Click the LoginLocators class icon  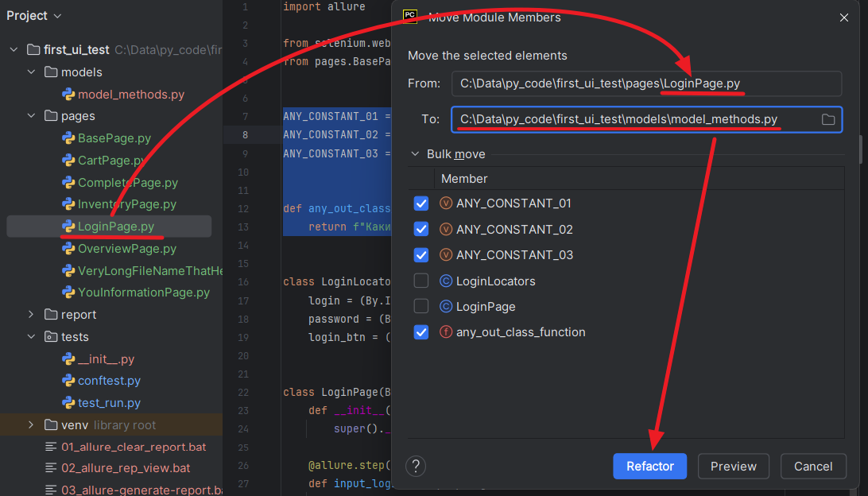click(446, 281)
